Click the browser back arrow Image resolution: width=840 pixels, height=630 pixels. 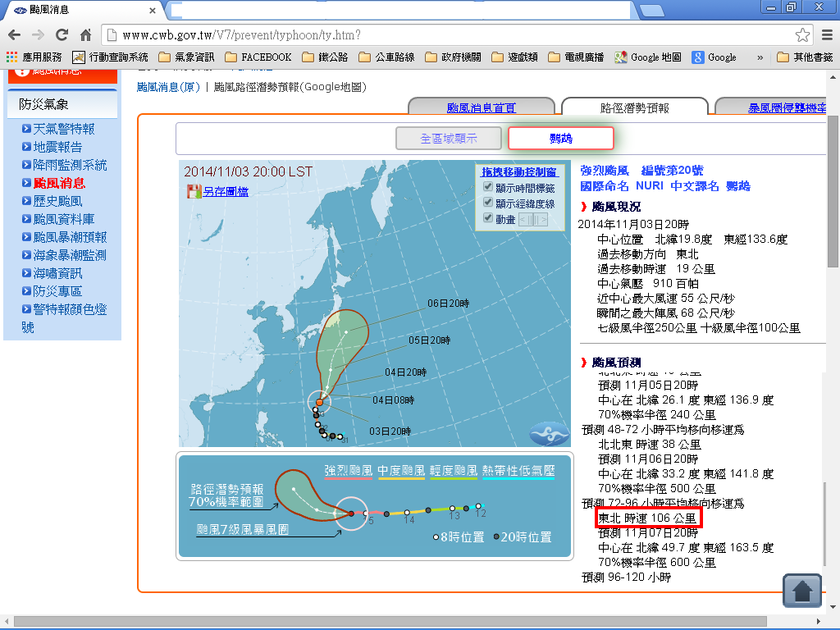point(14,35)
